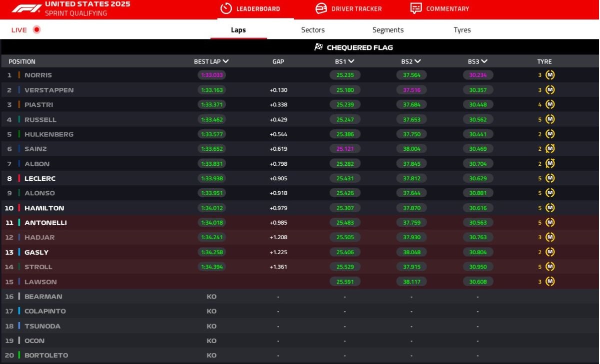The width and height of the screenshot is (600, 364).
Task: Click the Commentary speech bubble icon
Action: pyautogui.click(x=415, y=8)
